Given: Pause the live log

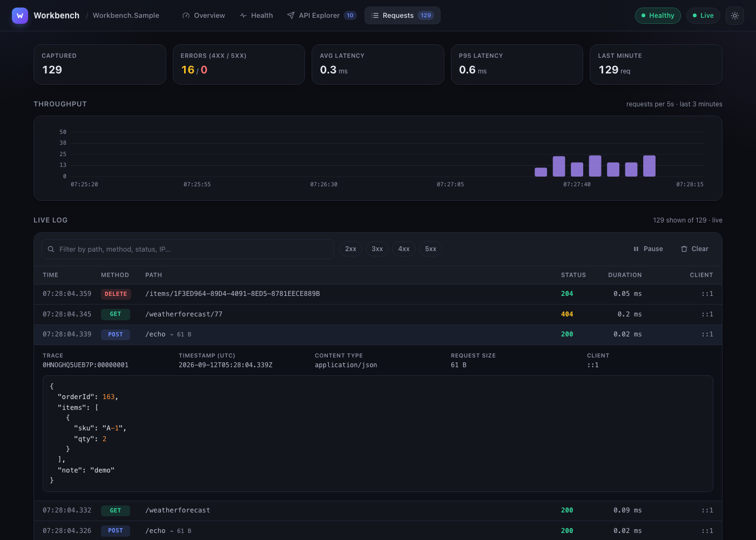Looking at the screenshot, I should point(648,249).
